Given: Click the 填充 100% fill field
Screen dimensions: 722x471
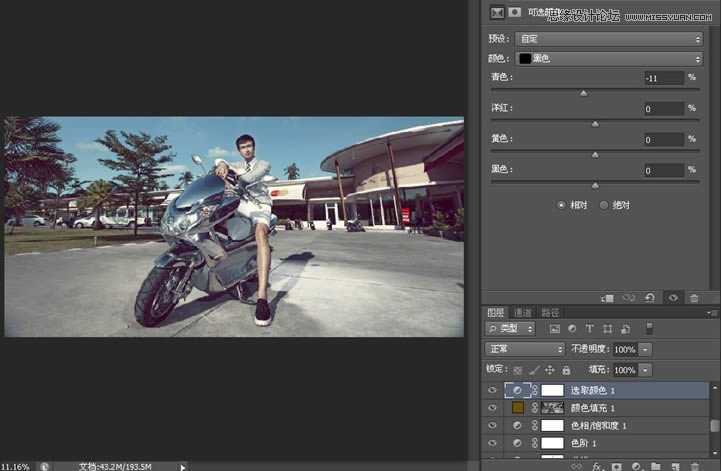Looking at the screenshot, I should (x=626, y=370).
